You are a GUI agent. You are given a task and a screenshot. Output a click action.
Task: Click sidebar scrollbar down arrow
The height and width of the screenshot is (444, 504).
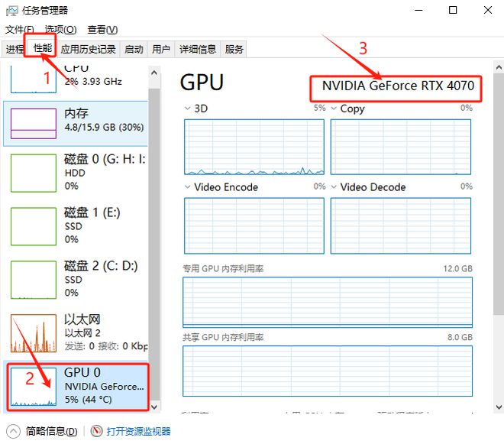[154, 407]
